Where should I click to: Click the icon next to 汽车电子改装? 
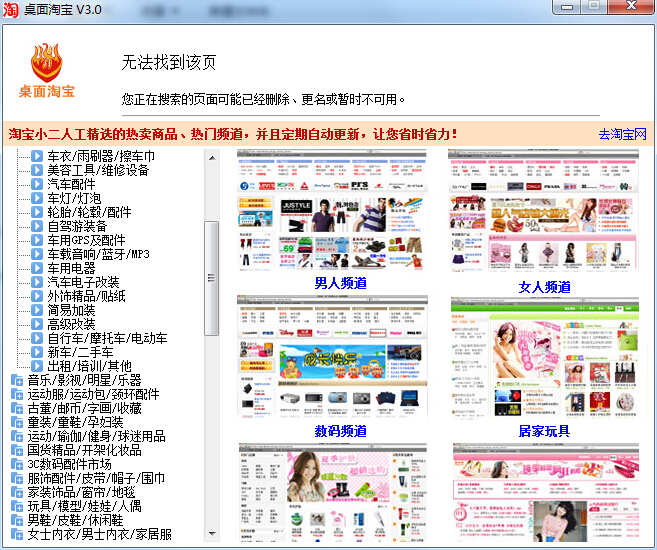pyautogui.click(x=37, y=282)
